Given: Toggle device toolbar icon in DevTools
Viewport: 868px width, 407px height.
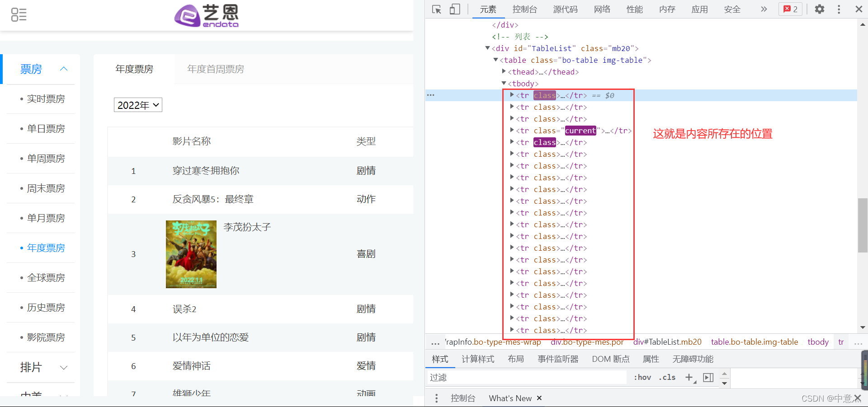Looking at the screenshot, I should point(455,9).
